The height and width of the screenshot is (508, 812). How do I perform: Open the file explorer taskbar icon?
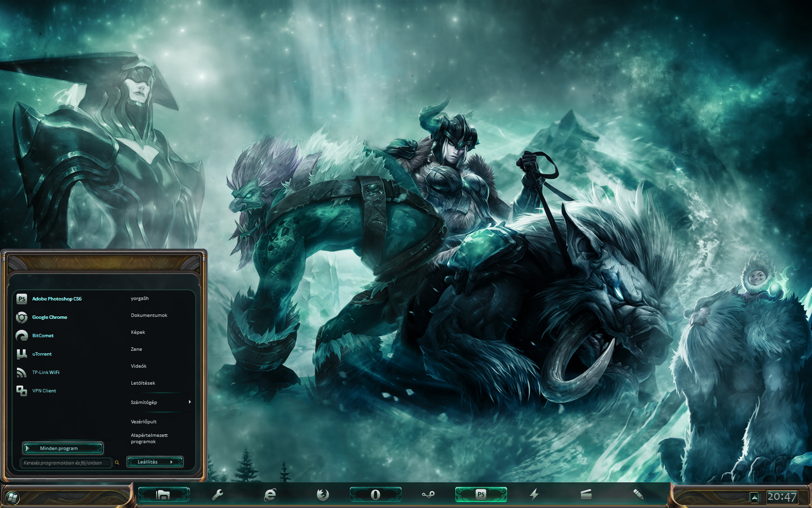[163, 494]
